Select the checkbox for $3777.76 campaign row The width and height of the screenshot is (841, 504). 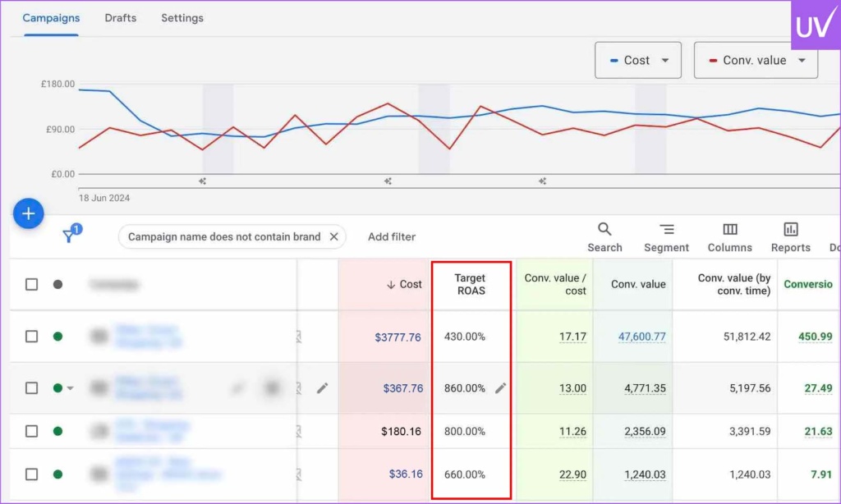[31, 337]
